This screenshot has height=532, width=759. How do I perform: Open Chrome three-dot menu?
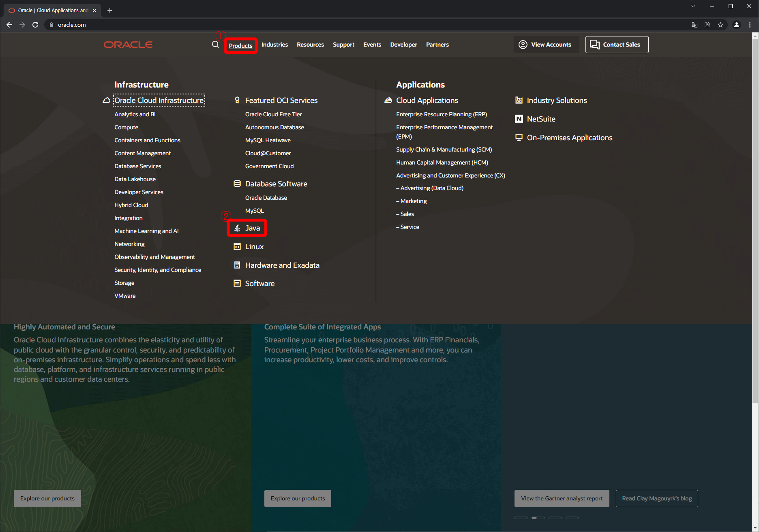[750, 25]
